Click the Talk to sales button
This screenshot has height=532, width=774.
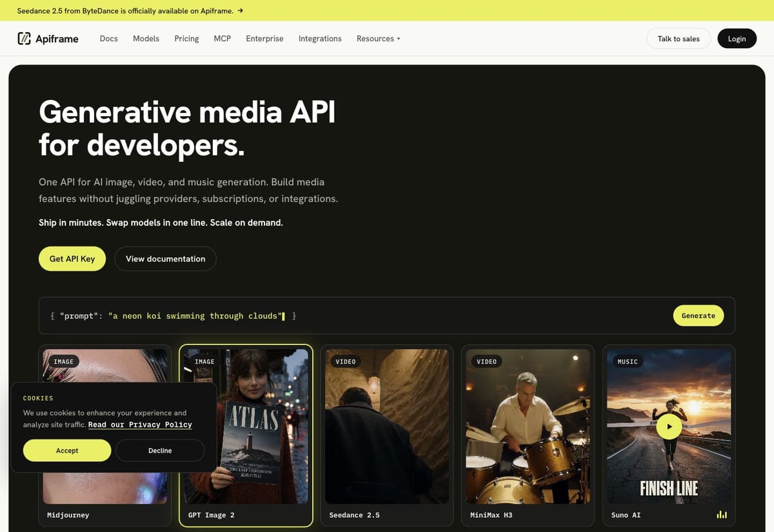point(679,39)
